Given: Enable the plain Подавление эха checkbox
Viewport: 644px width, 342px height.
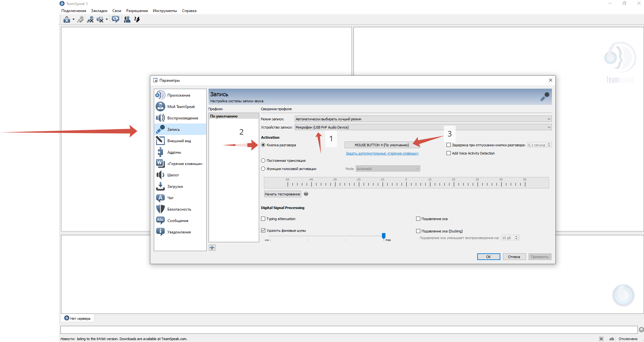Looking at the screenshot, I should tap(418, 219).
